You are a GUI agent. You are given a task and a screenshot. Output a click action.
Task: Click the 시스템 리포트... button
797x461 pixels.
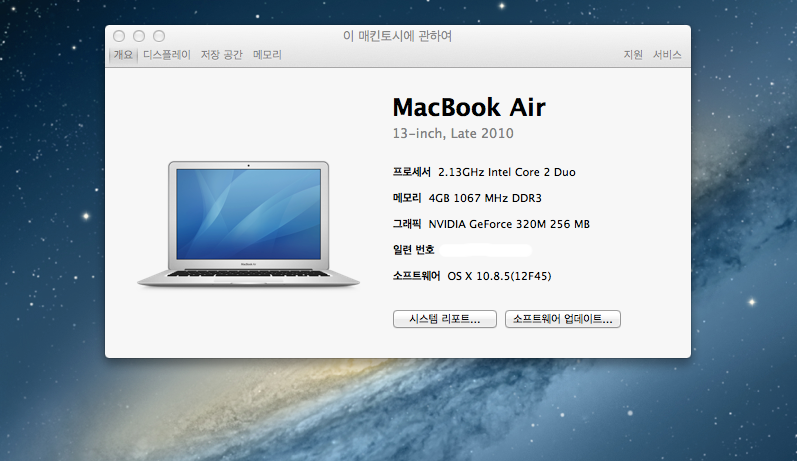pos(445,319)
